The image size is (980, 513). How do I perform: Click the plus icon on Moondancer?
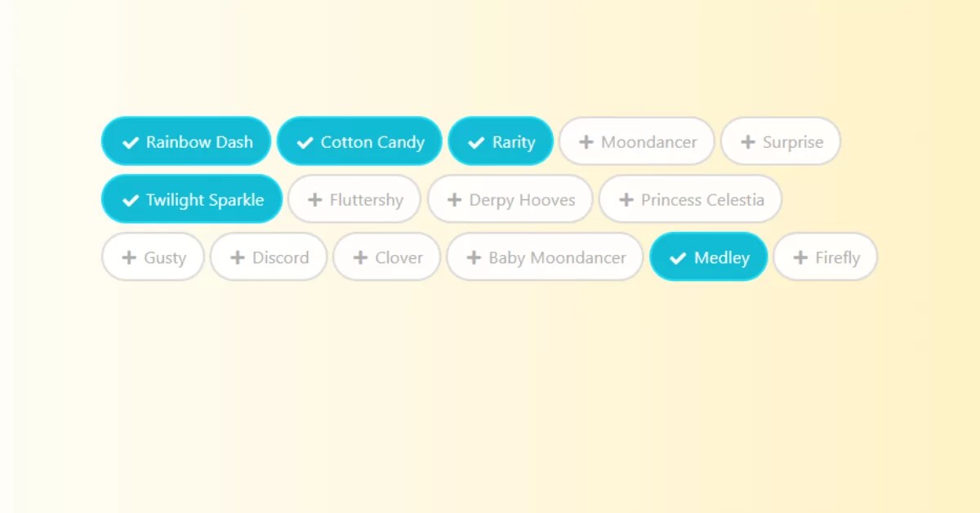tap(586, 141)
